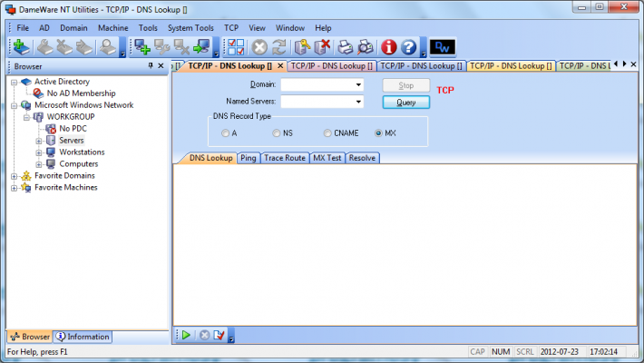Click the empty DNS results area
This screenshot has width=644, height=363.
click(x=405, y=245)
